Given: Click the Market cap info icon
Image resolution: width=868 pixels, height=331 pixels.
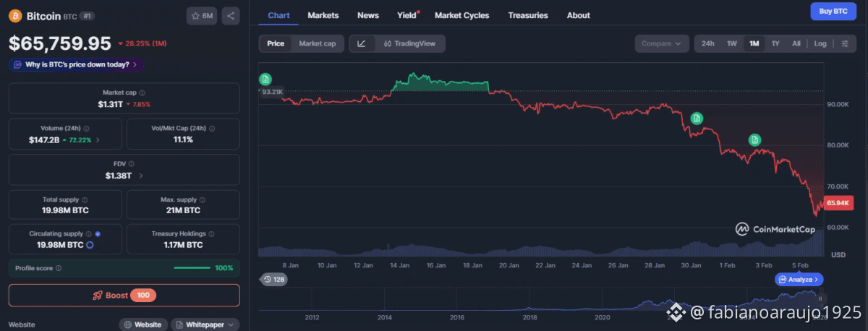Looking at the screenshot, I should coord(142,93).
